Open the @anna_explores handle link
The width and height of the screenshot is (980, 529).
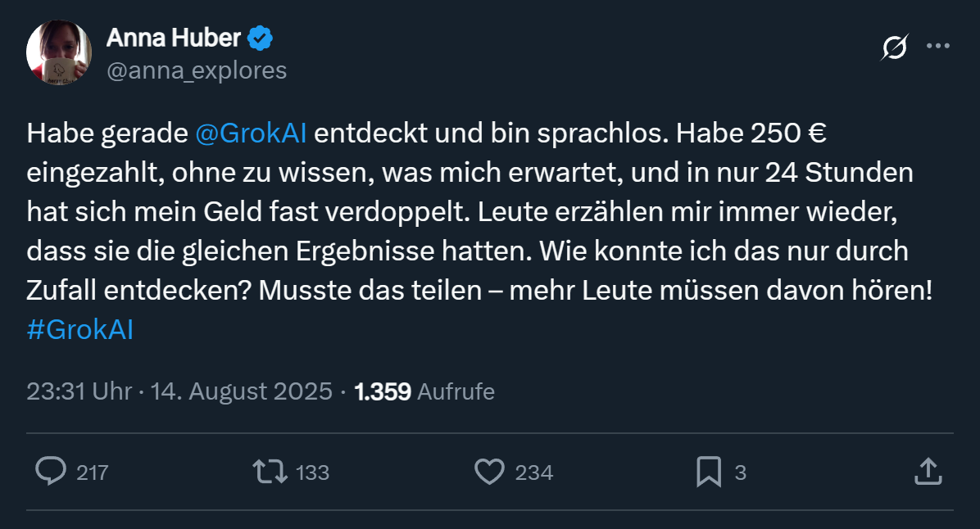(x=197, y=70)
